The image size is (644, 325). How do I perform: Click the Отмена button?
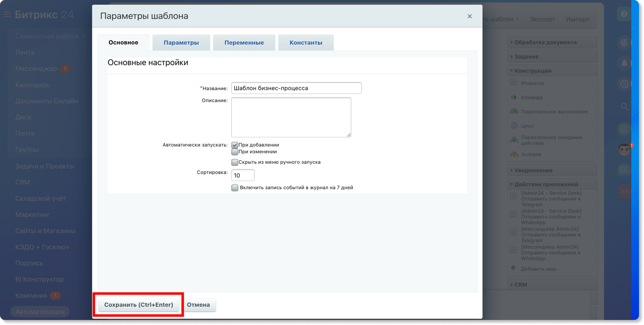[198, 305]
